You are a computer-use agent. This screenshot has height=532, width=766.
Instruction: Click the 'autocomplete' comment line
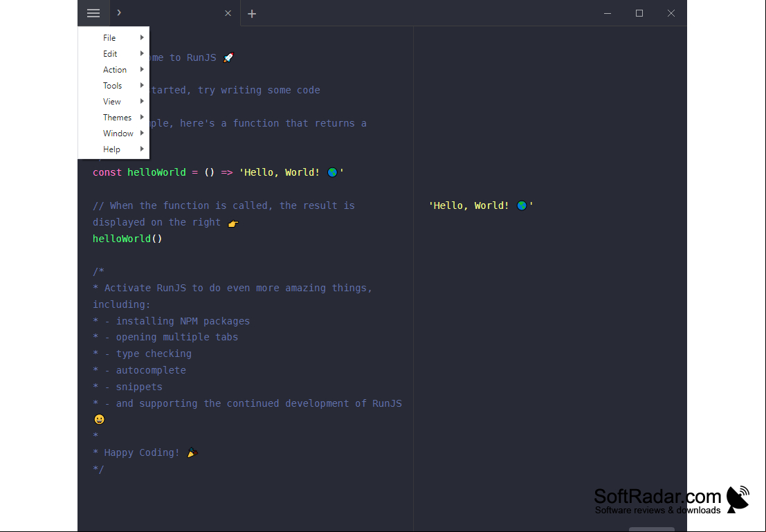click(139, 370)
